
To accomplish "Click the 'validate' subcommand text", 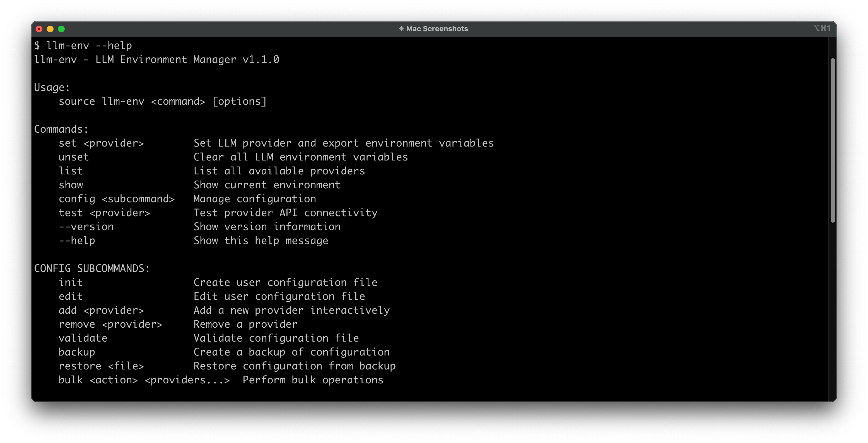I will pyautogui.click(x=83, y=338).
